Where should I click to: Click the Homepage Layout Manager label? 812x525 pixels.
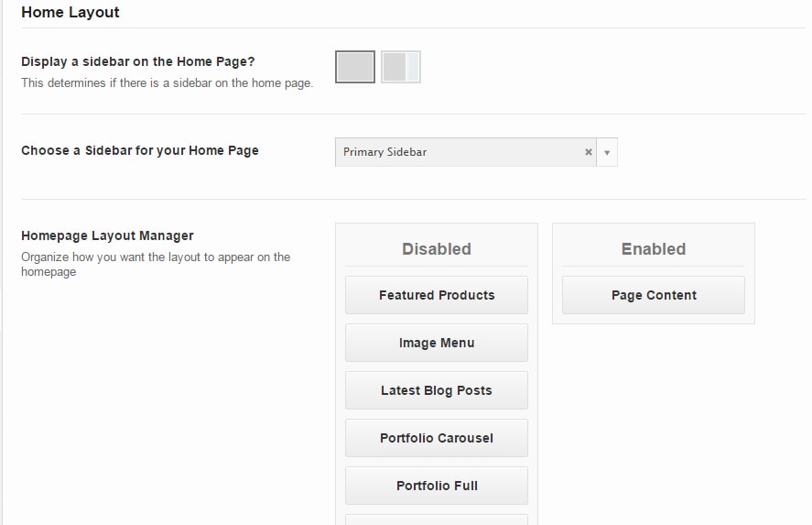tap(107, 235)
